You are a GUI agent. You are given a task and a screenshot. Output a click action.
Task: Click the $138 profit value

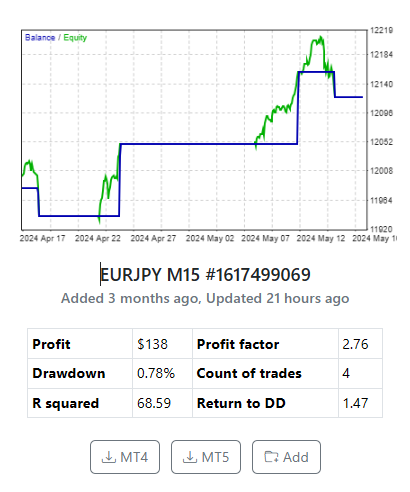pos(152,344)
